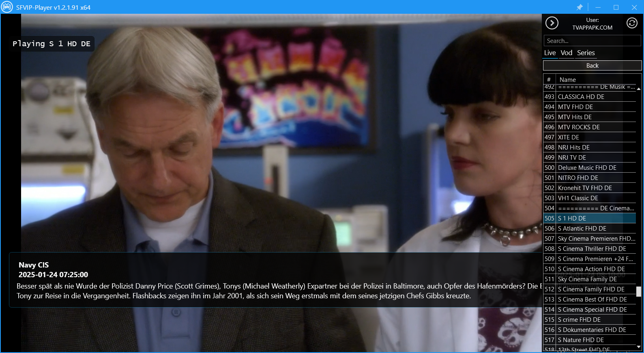This screenshot has width=644, height=353.
Task: Click the Back button
Action: (592, 66)
